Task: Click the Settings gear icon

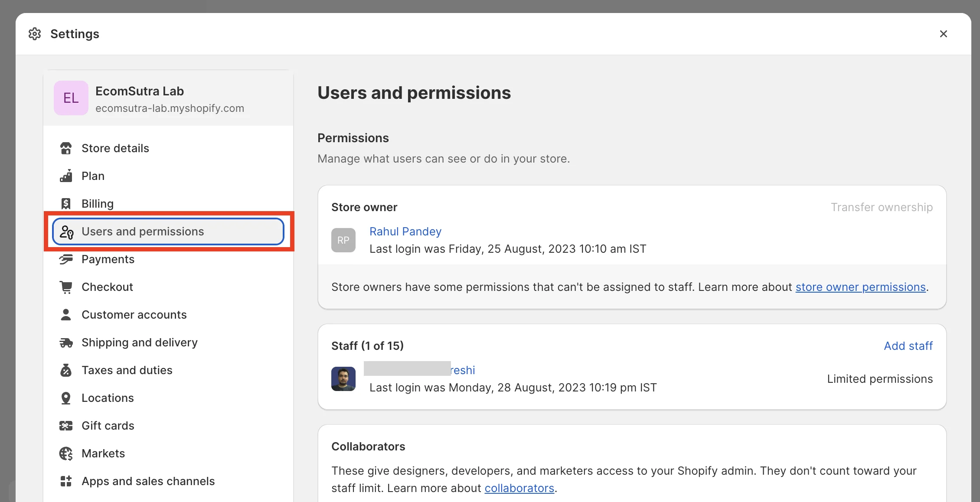Action: 35,34
